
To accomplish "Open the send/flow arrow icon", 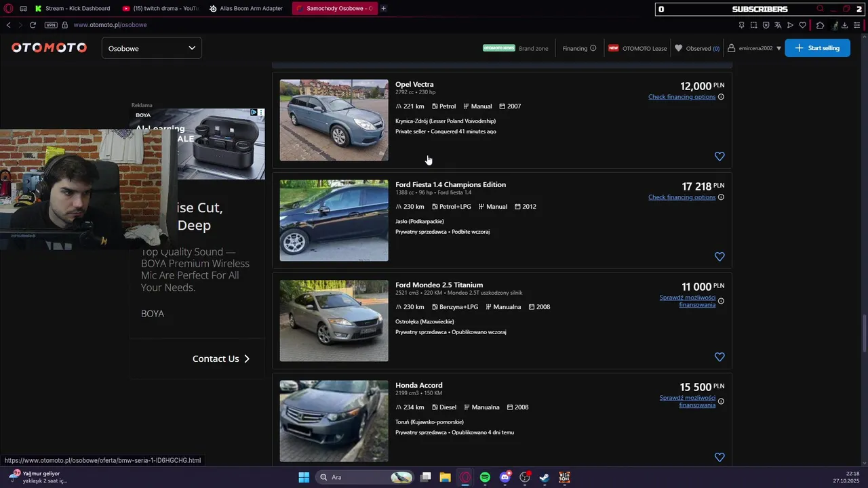I will (790, 25).
